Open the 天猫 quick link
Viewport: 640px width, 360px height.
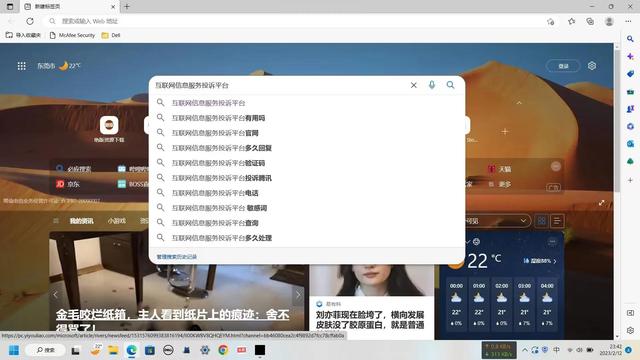(500, 169)
